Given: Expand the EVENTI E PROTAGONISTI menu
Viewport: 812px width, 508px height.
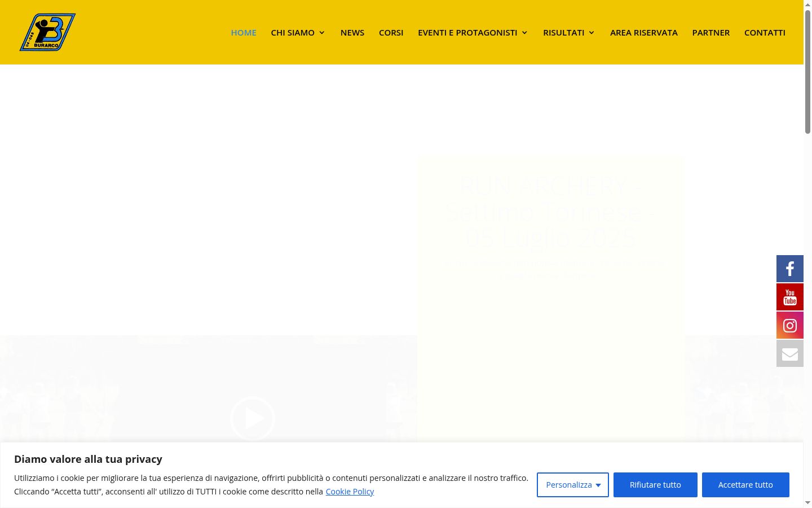Looking at the screenshot, I should pyautogui.click(x=473, y=33).
